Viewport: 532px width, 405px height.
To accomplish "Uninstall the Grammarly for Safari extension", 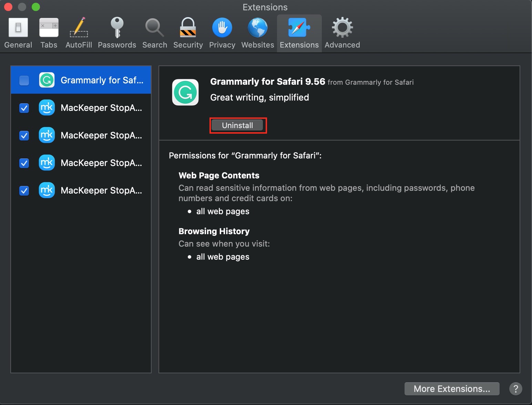I will click(237, 125).
